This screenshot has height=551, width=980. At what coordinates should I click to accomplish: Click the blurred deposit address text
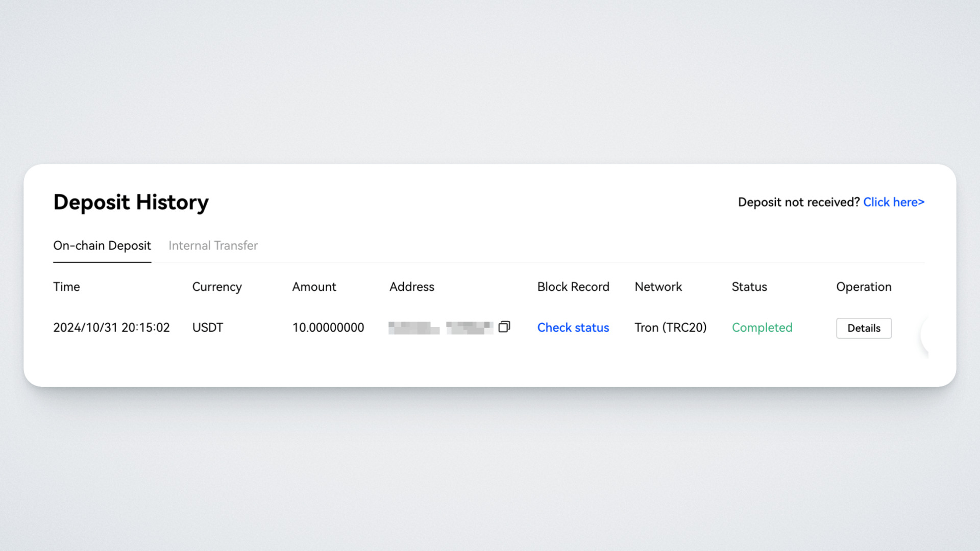(440, 328)
